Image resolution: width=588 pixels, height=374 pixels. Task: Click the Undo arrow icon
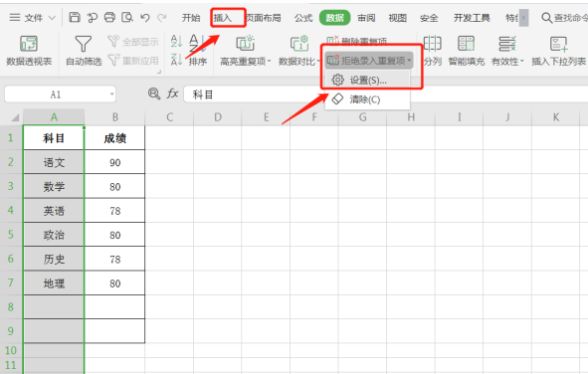144,18
